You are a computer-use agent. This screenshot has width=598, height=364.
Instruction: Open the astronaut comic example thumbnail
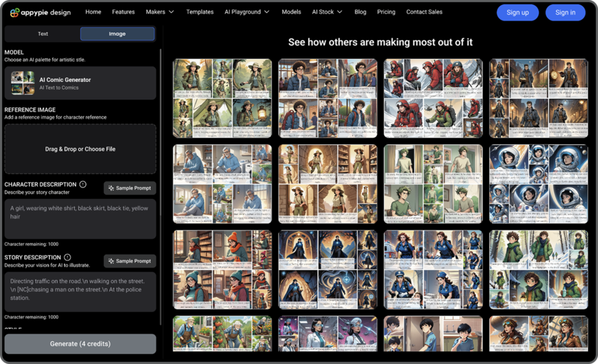(538, 184)
